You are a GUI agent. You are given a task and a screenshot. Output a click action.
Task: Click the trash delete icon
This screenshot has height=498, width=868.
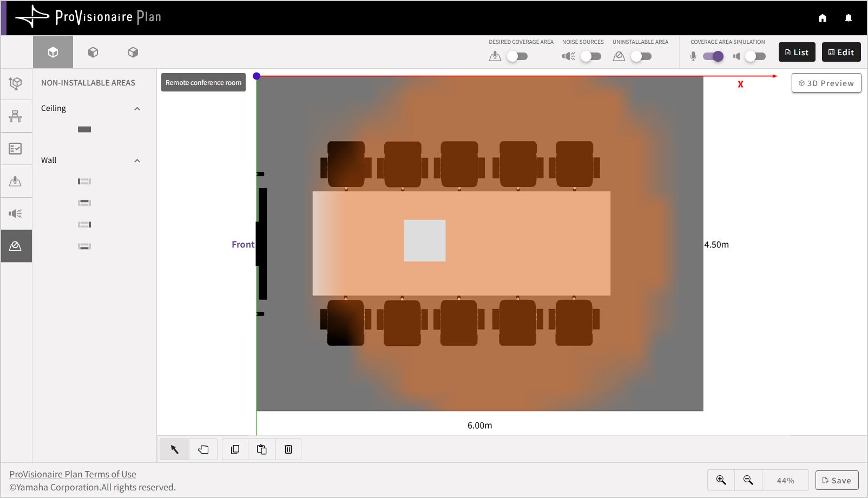pyautogui.click(x=288, y=449)
